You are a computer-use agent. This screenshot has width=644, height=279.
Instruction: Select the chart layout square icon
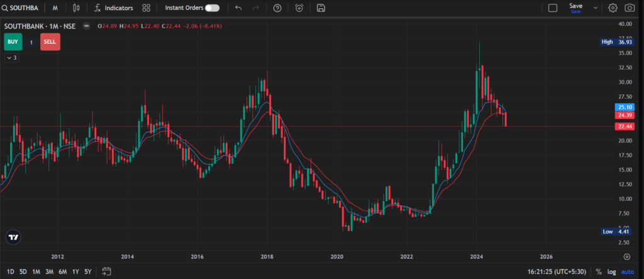point(553,8)
